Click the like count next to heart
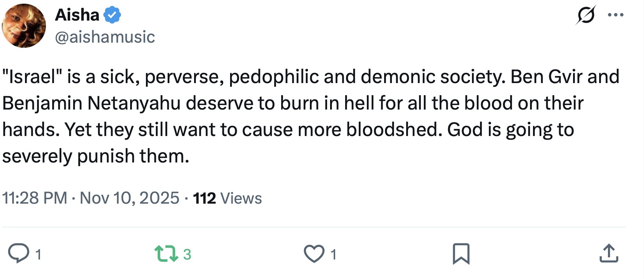Screen dimensions: 644x279 pos(333,254)
